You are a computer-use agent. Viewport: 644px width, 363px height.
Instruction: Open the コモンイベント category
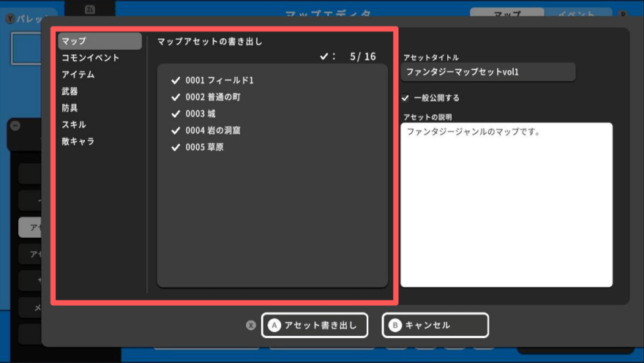(x=91, y=58)
